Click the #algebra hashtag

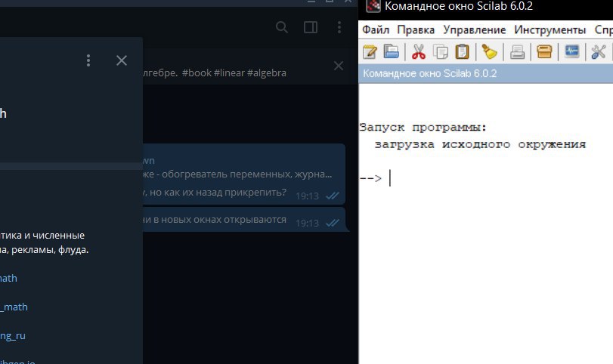tap(267, 73)
